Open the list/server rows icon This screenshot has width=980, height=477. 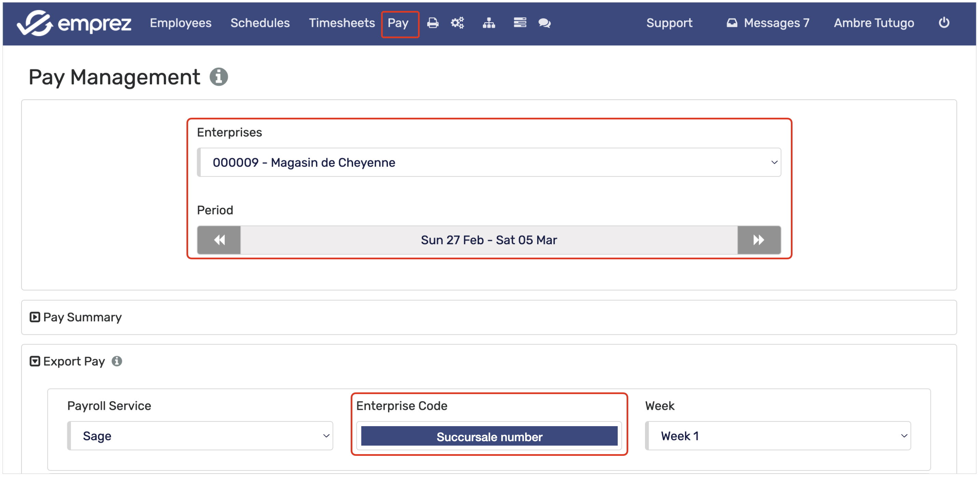tap(520, 23)
